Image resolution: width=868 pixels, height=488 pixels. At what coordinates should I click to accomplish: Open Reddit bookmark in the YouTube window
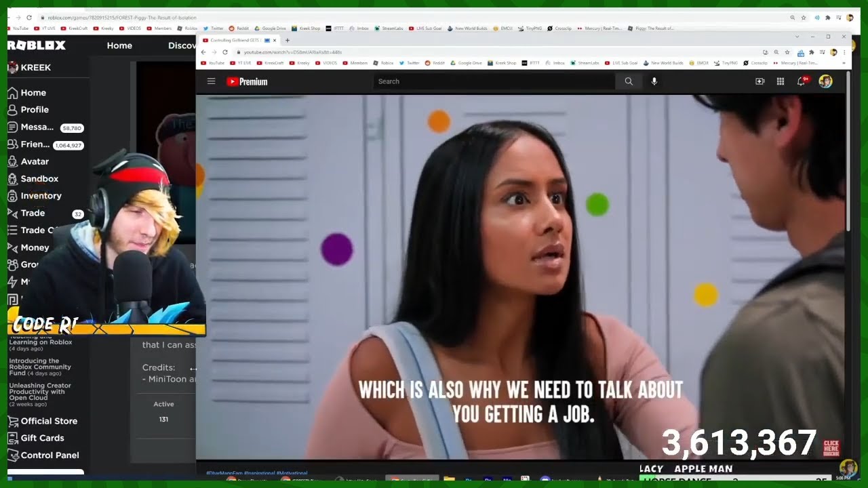coord(435,63)
